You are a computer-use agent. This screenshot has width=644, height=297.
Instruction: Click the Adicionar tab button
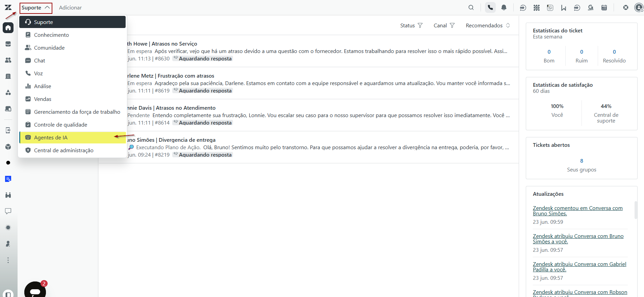[x=70, y=8]
